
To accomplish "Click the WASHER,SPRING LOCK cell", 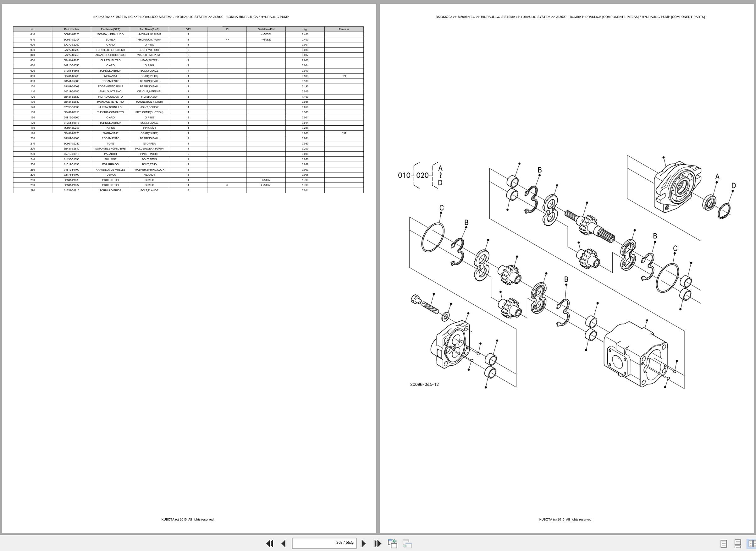I will [149, 169].
